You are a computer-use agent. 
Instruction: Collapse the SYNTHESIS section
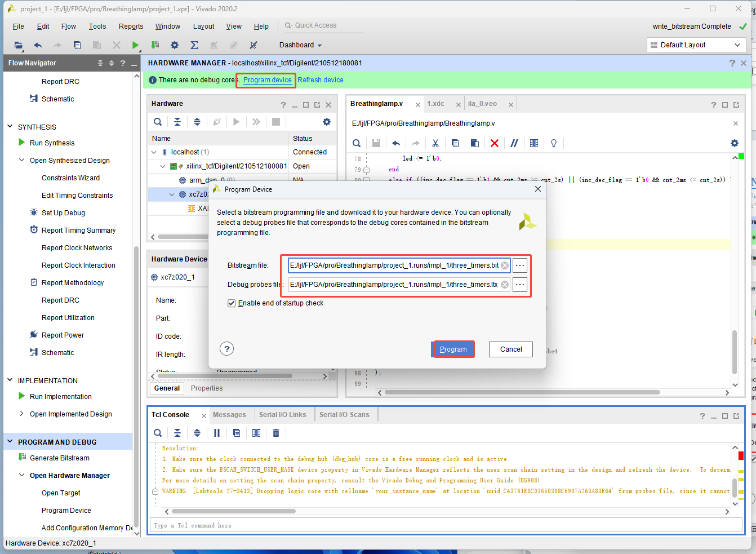tap(10, 127)
